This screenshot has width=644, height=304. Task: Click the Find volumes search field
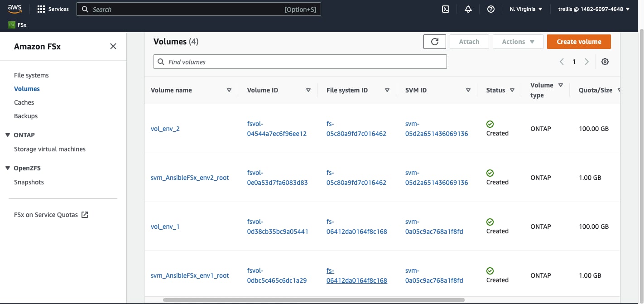tap(300, 62)
